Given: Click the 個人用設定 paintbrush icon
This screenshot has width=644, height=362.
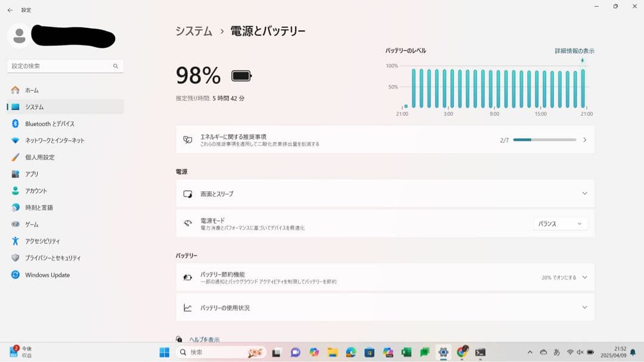Looking at the screenshot, I should tap(16, 157).
